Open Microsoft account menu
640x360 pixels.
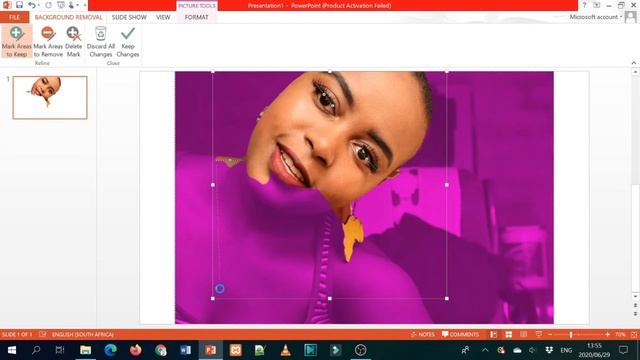point(596,17)
